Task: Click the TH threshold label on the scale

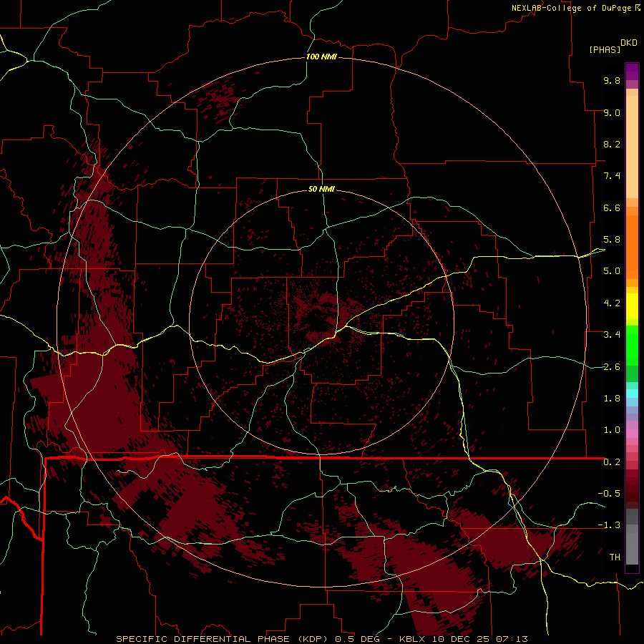Action: point(615,557)
